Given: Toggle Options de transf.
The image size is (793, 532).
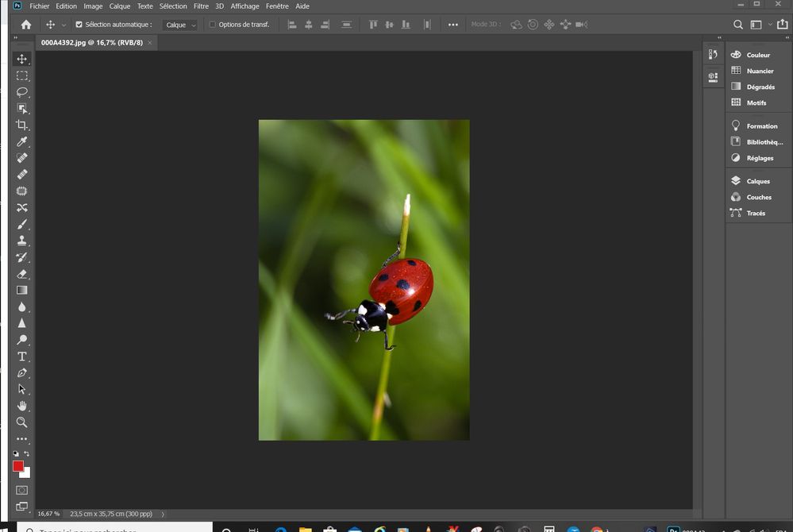Looking at the screenshot, I should [x=214, y=25].
